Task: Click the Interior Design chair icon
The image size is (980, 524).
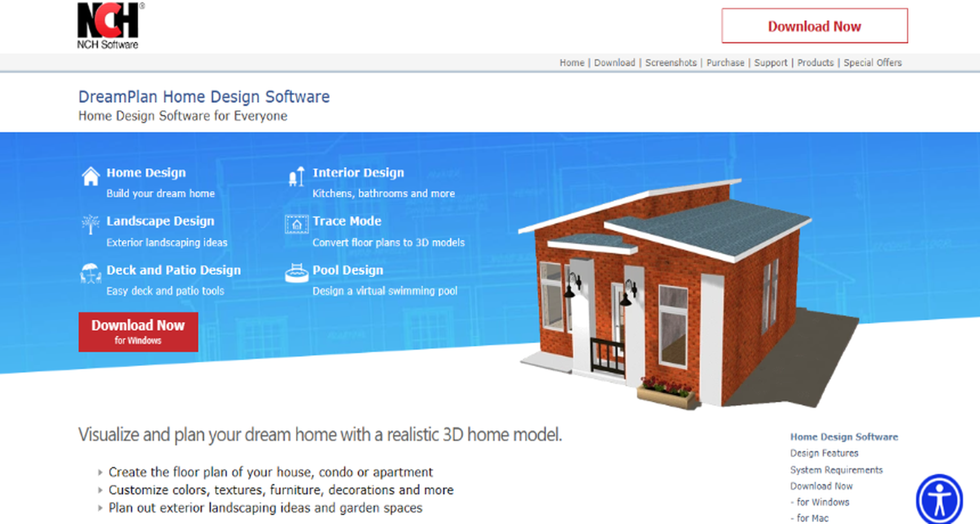Action: pos(297,176)
